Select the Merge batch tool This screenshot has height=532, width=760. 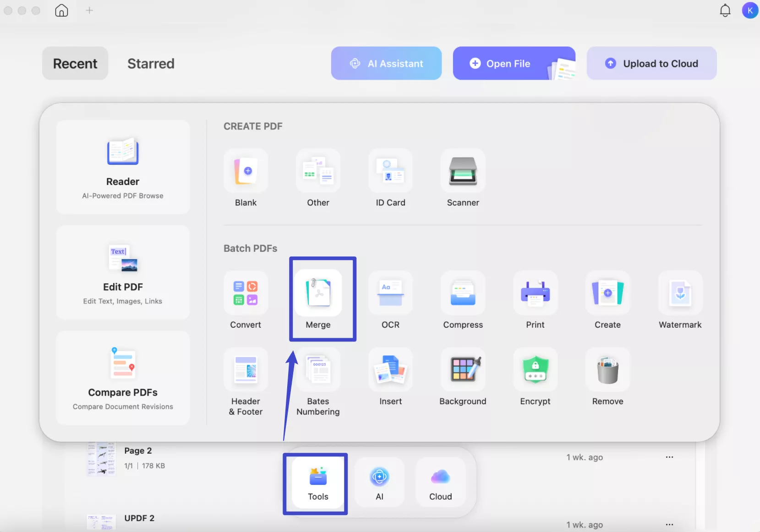(318, 293)
